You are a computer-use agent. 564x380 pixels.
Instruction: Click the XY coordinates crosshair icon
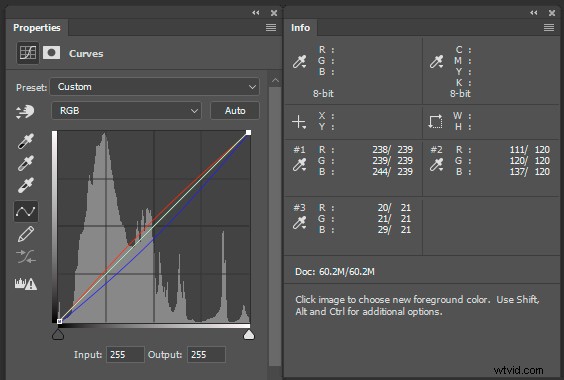(299, 122)
